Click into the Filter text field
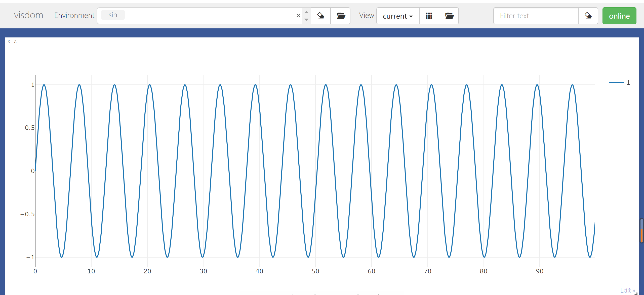The height and width of the screenshot is (295, 644). click(536, 16)
